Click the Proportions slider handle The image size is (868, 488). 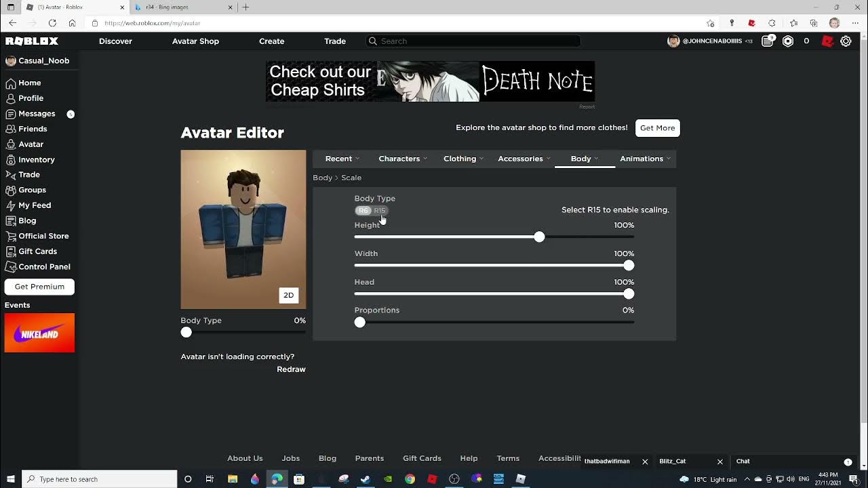[x=360, y=322]
